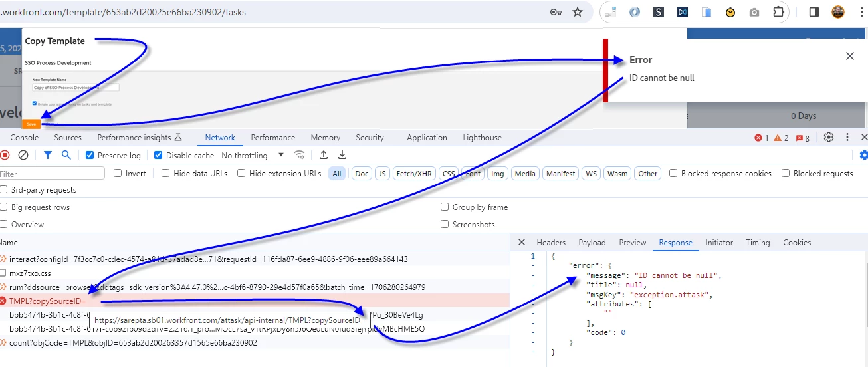The image size is (868, 367).
Task: Export HAR file with download arrow
Action: 342,155
